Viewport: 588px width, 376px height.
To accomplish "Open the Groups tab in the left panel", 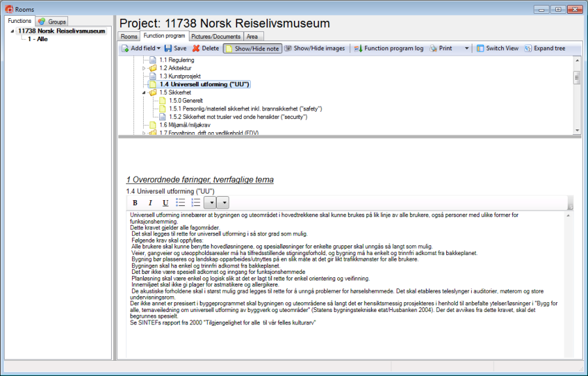I will 52,22.
